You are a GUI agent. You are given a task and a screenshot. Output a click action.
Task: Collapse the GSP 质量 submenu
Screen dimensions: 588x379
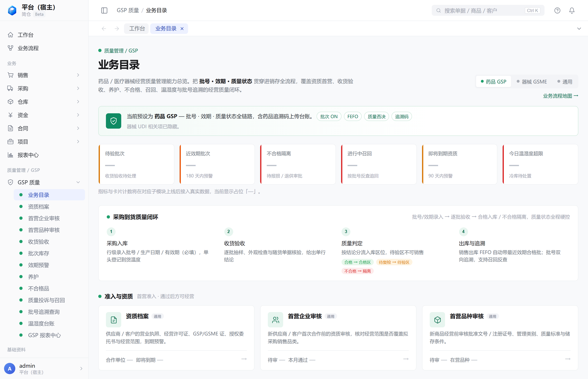coord(78,182)
